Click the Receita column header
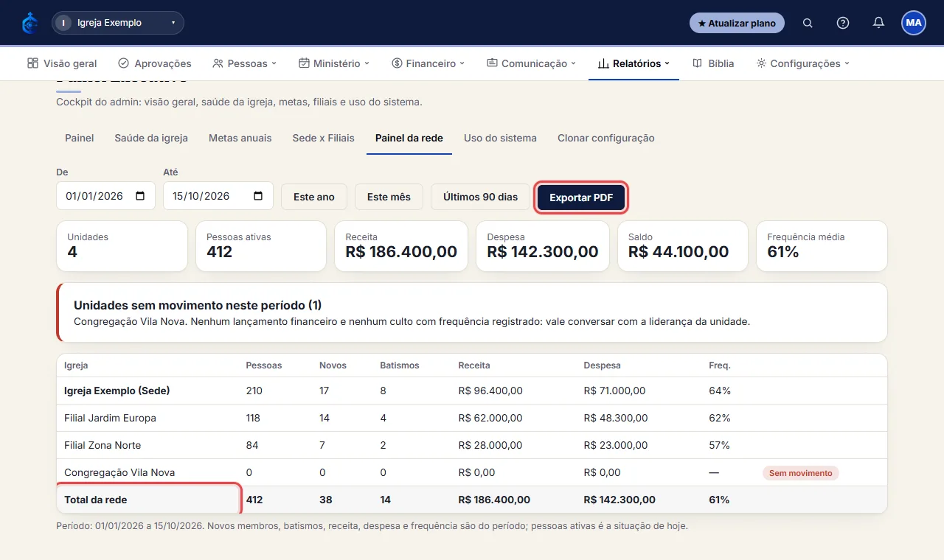The width and height of the screenshot is (944, 560). [474, 365]
